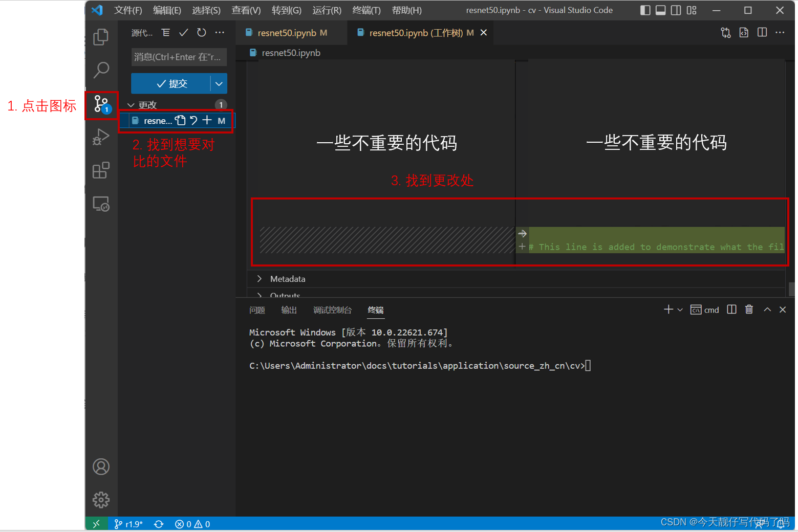The width and height of the screenshot is (798, 532).
Task: Expand the Outputs section
Action: pos(260,295)
